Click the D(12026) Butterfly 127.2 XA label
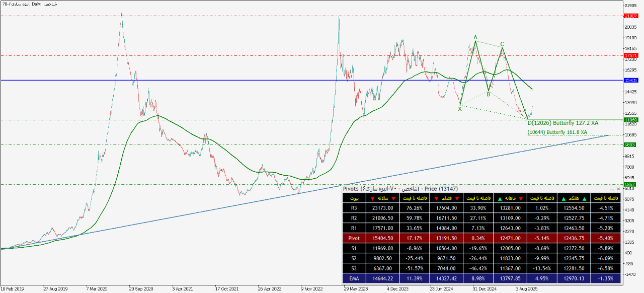 point(562,123)
